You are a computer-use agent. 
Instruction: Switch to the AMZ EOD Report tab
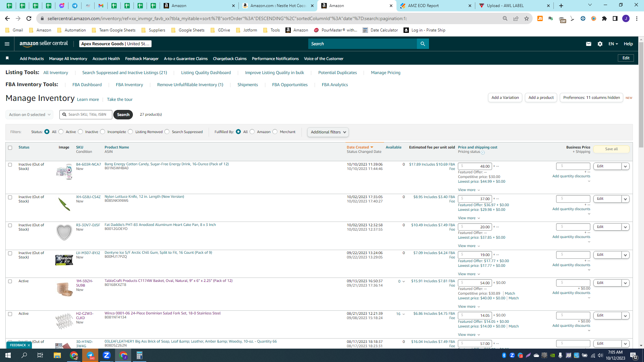[x=436, y=6]
